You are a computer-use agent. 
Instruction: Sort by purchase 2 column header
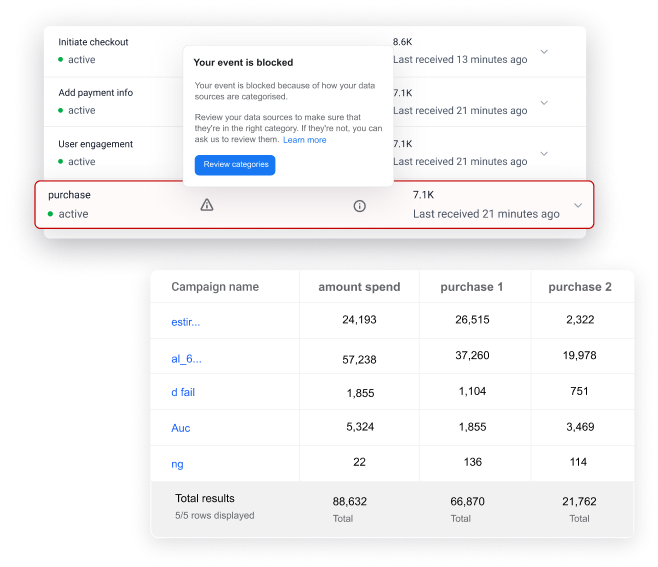point(579,287)
